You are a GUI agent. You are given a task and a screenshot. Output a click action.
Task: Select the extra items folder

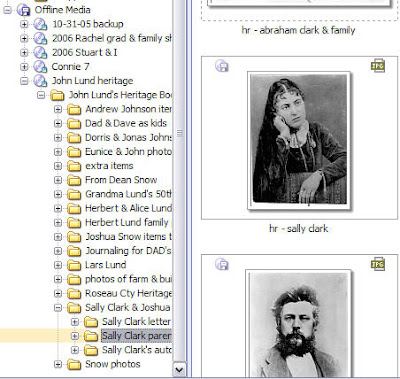click(x=109, y=166)
